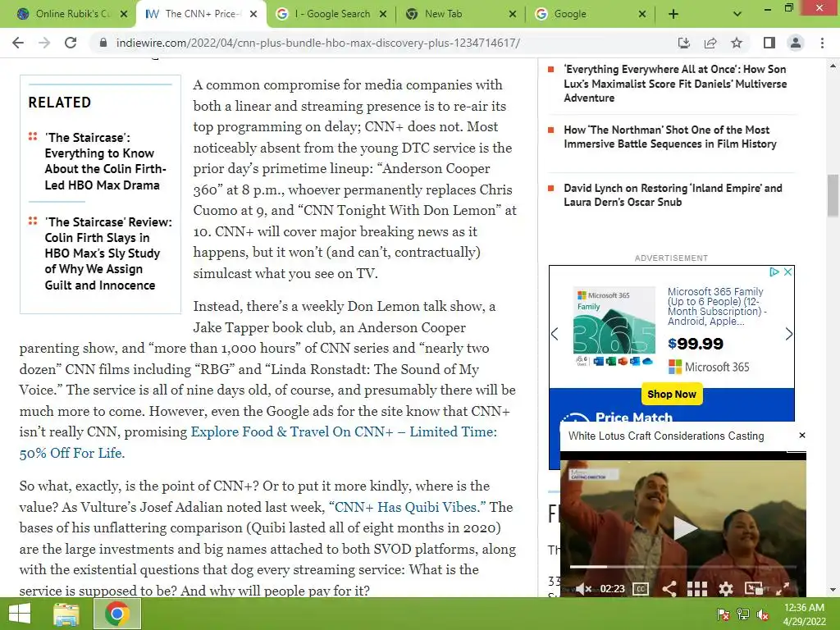
Task: Show next ad product arrow
Action: pyautogui.click(x=788, y=335)
